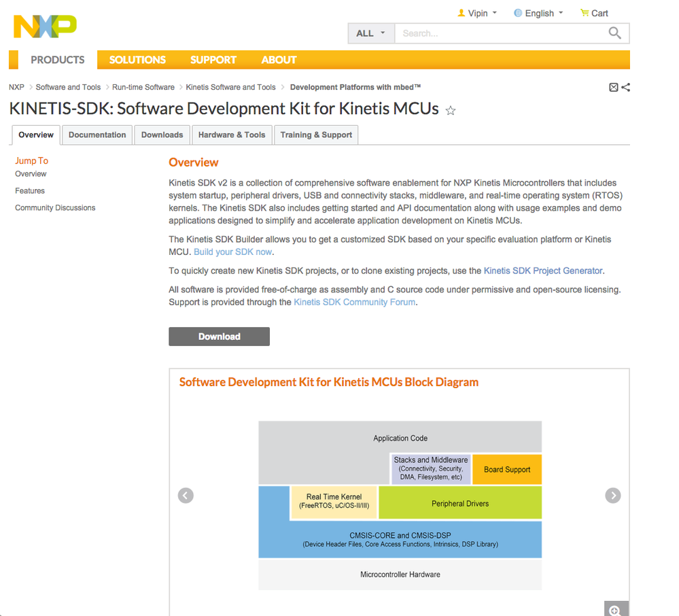Show previous block diagram slide
Image resolution: width=679 pixels, height=616 pixels.
(186, 496)
